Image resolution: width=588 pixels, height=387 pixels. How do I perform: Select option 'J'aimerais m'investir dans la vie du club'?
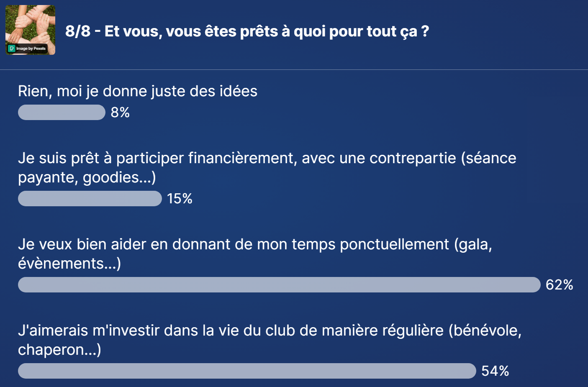270,340
